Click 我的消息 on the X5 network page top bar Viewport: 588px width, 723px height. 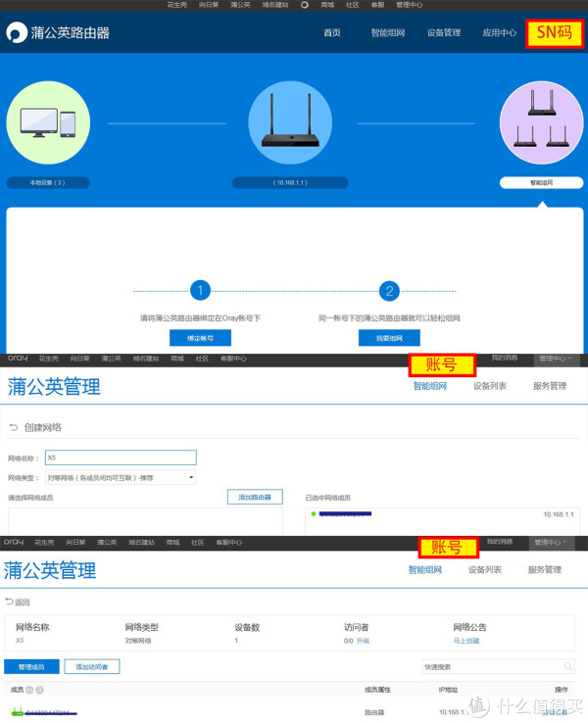tap(500, 542)
